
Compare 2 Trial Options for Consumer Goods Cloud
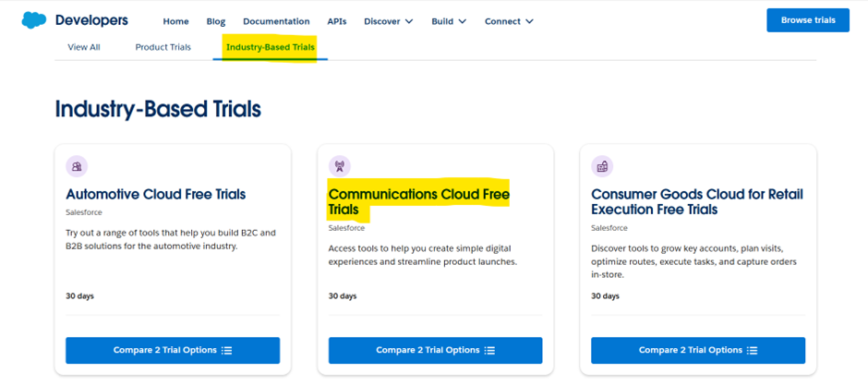click(698, 350)
